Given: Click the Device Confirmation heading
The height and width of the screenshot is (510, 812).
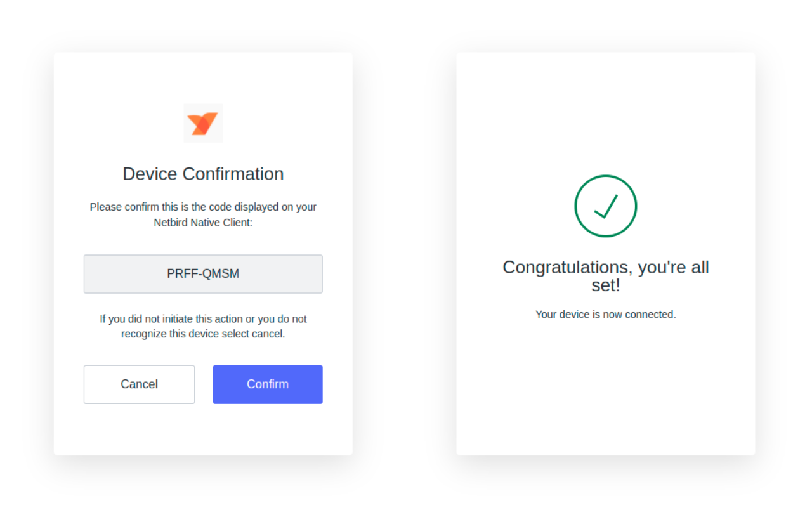Looking at the screenshot, I should pyautogui.click(x=203, y=174).
